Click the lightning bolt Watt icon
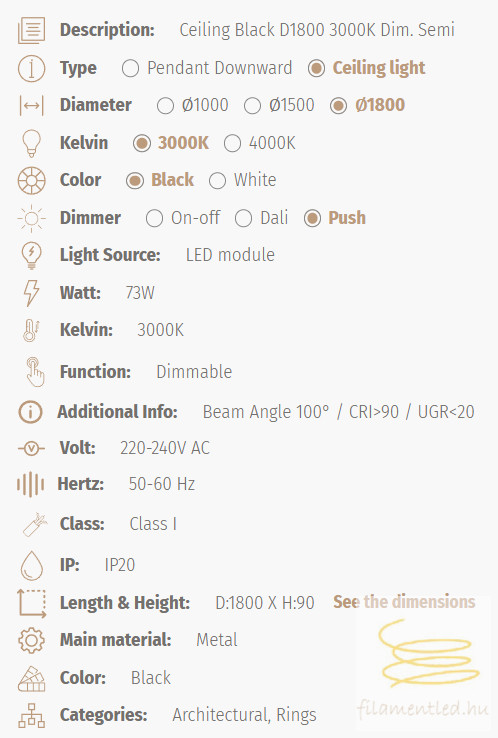 tap(32, 293)
